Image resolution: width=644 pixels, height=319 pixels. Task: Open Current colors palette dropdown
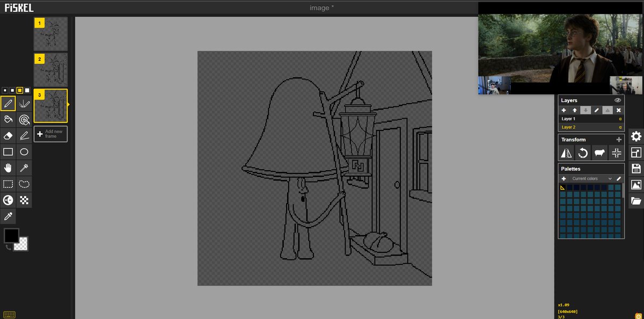pyautogui.click(x=591, y=179)
